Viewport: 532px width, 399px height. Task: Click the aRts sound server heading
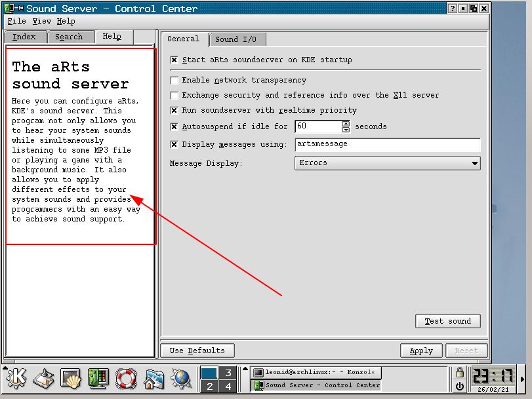pos(70,75)
